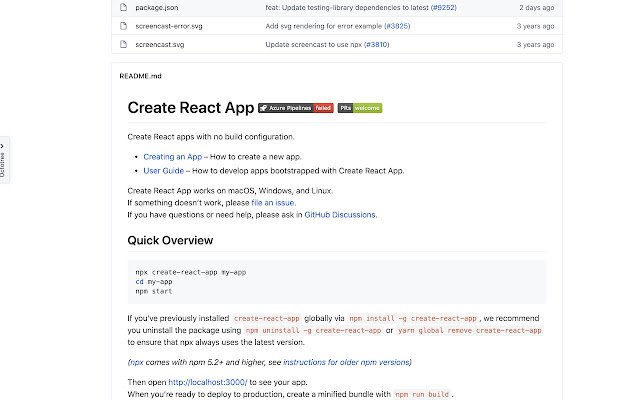Viewport: 640px width, 400px height.
Task: Follow the npx link in italic note
Action: [137, 362]
